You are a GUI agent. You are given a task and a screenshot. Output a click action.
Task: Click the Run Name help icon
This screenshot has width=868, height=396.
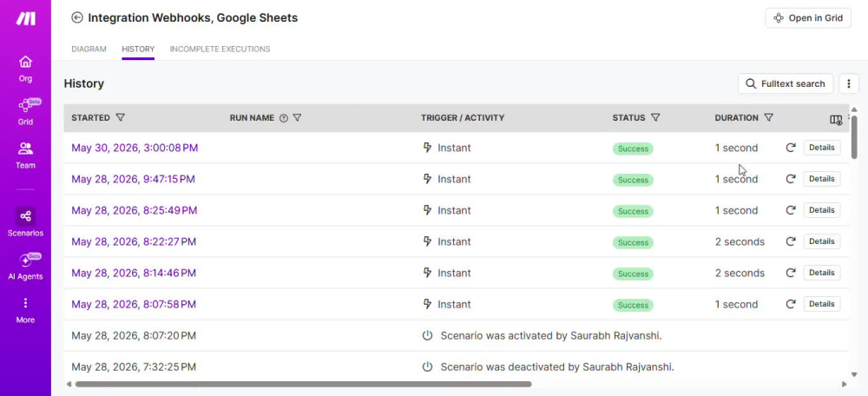tap(284, 118)
